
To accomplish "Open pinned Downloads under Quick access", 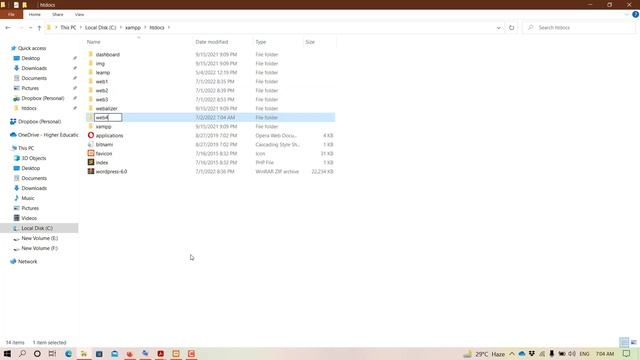I will pos(34,68).
